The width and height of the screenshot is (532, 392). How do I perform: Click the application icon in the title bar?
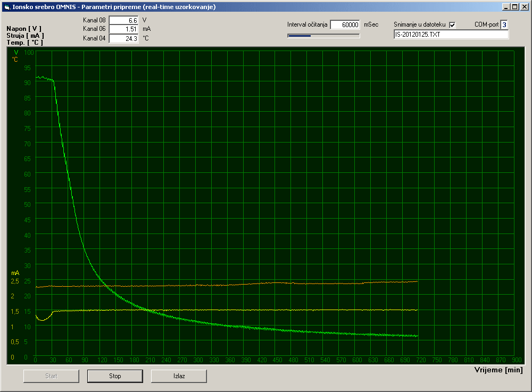(7, 7)
